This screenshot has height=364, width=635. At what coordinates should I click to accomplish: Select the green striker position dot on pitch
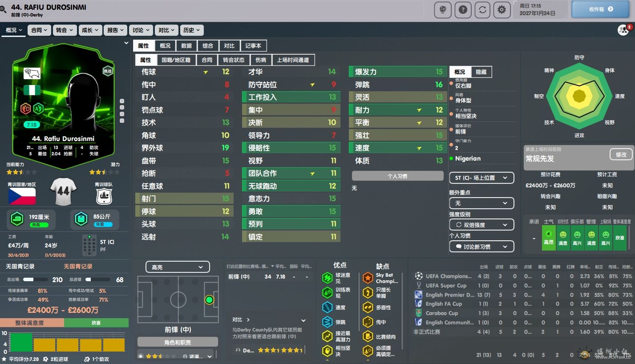(209, 299)
